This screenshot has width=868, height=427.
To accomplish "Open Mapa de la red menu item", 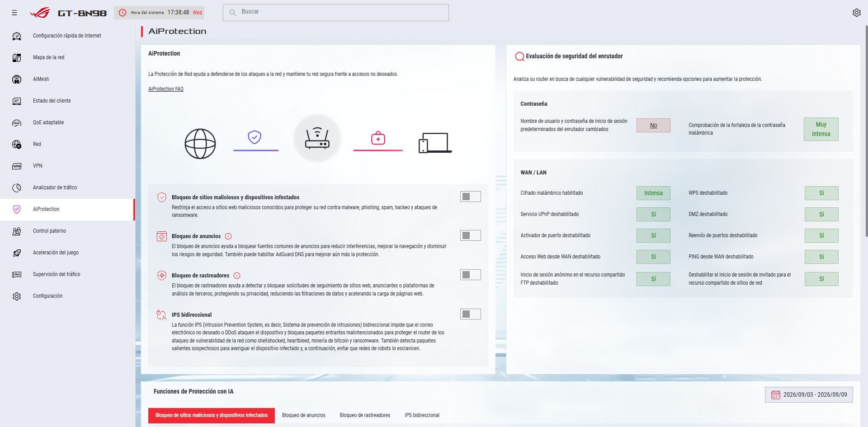I will [67, 57].
